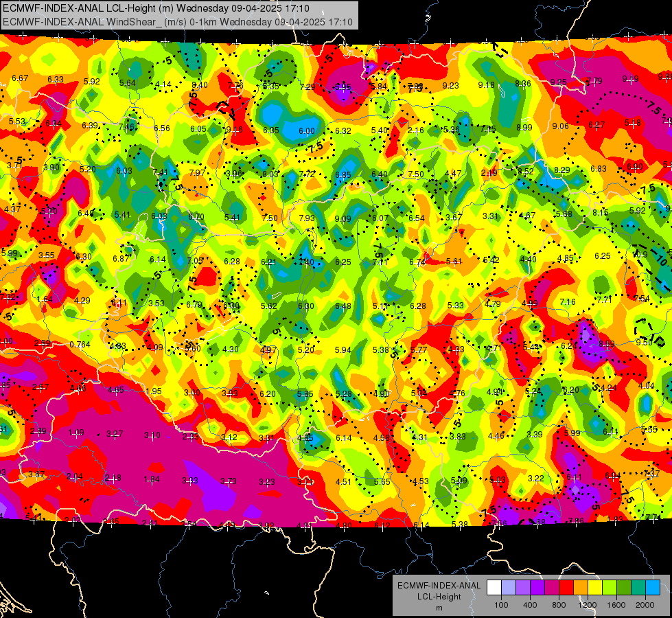Screen dimensions: 672x618
Task: Click the wind shear value 5.53
Action: click(x=17, y=122)
